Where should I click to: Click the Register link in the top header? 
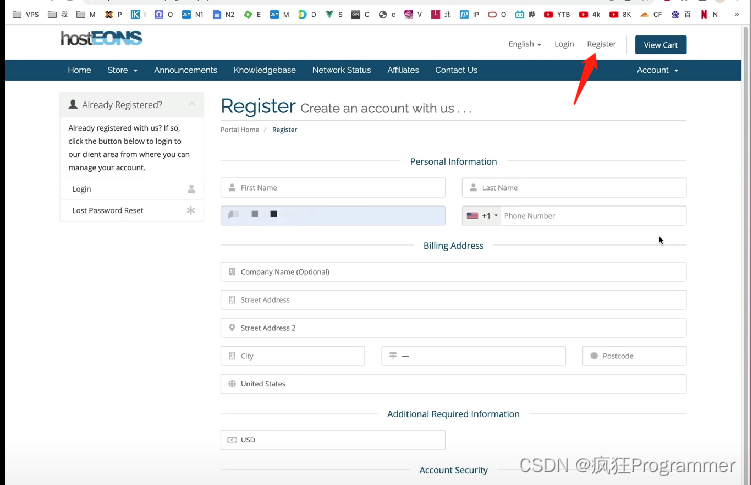tap(601, 44)
